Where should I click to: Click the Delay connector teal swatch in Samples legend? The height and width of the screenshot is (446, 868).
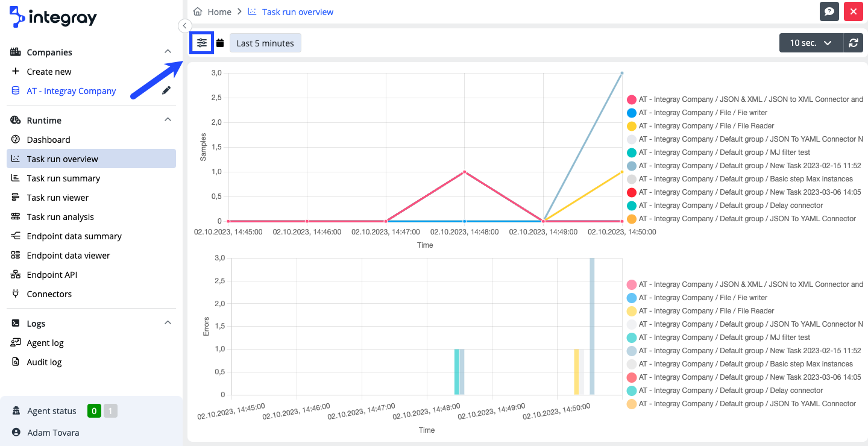[x=632, y=206]
